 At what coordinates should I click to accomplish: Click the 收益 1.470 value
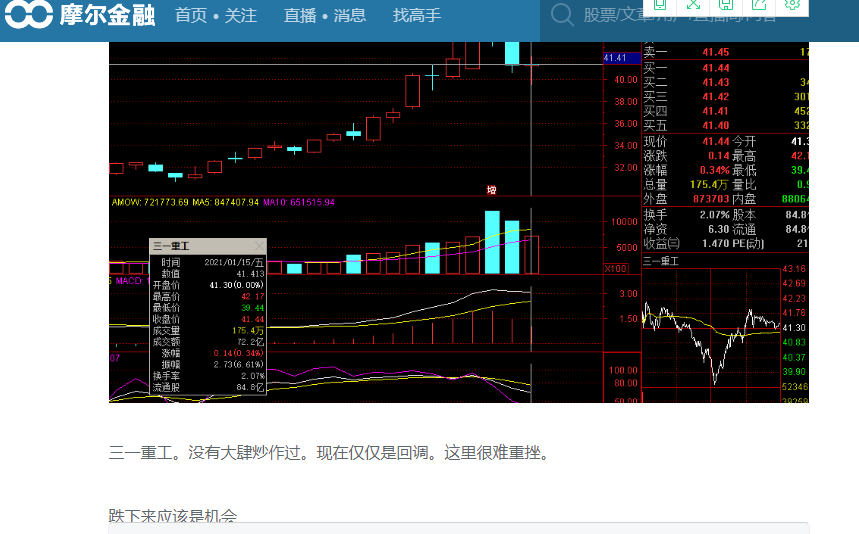(715, 243)
